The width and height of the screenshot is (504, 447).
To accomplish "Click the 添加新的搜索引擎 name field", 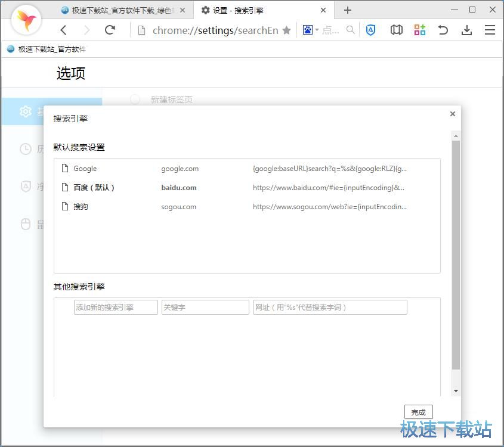I will 116,308.
